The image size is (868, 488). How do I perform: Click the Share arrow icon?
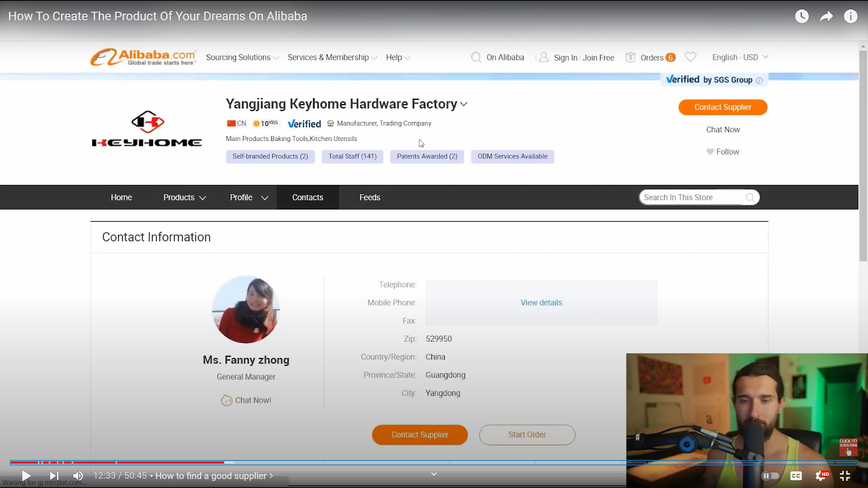[826, 16]
